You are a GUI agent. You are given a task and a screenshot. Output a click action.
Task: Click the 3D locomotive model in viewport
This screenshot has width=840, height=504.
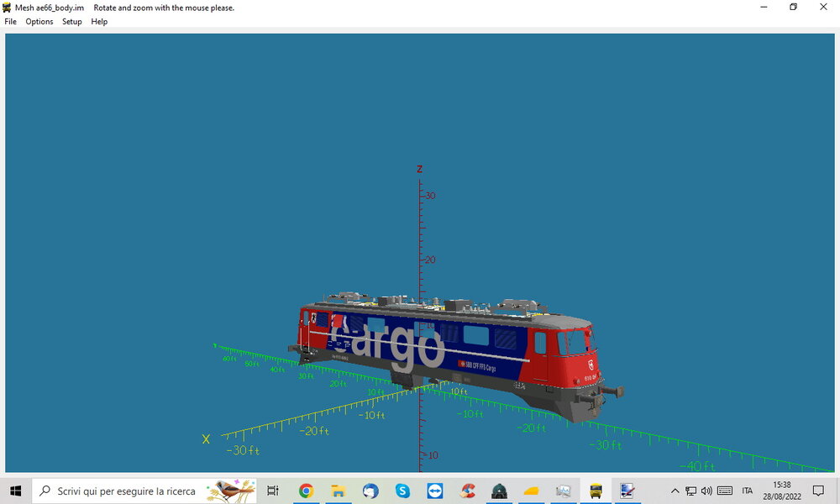(x=455, y=356)
